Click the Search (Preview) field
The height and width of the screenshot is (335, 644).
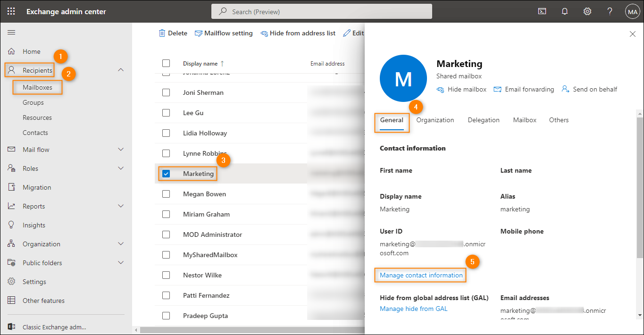[x=322, y=11]
